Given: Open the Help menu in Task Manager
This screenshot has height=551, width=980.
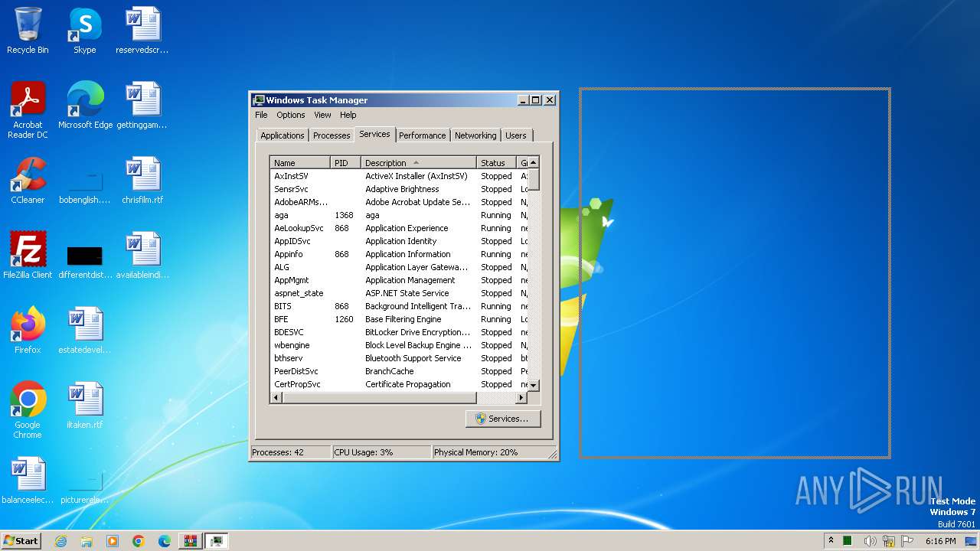Looking at the screenshot, I should (x=348, y=115).
